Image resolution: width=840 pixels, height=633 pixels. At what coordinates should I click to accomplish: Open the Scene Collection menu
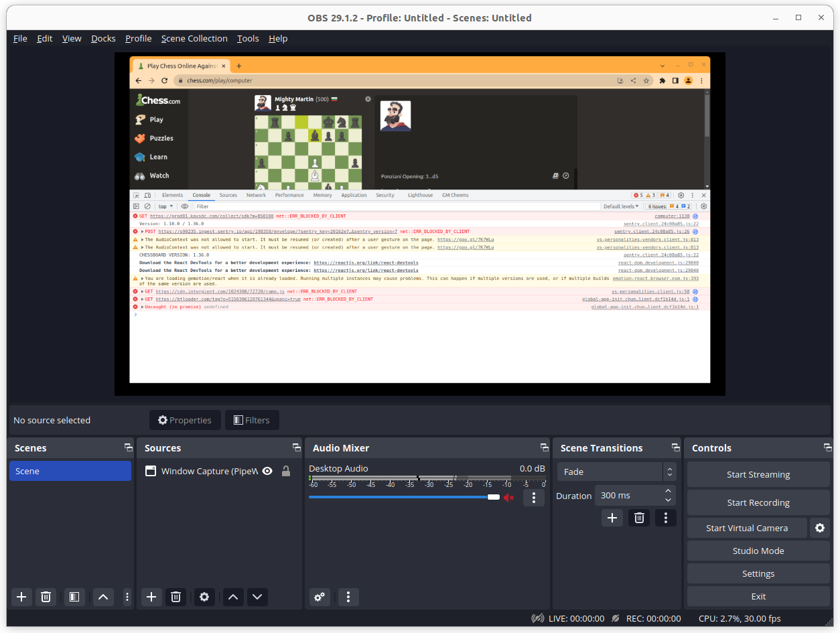coord(194,38)
